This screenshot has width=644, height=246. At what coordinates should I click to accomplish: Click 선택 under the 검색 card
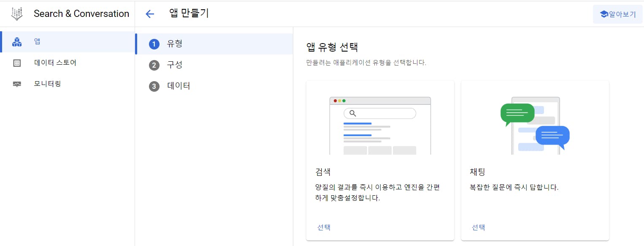tap(324, 227)
